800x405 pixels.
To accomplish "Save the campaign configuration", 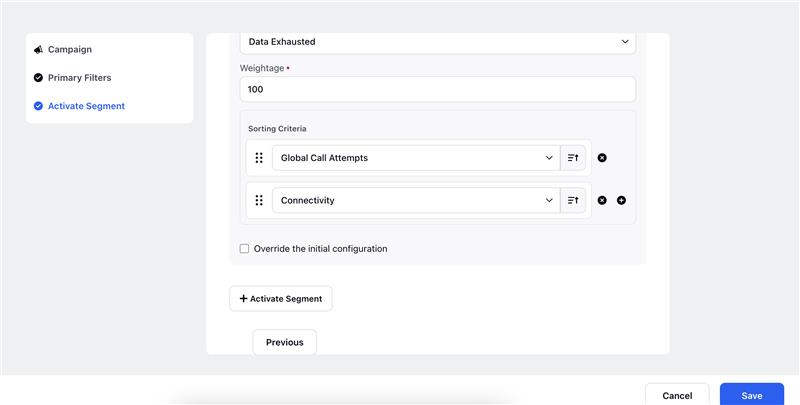I will coord(752,394).
